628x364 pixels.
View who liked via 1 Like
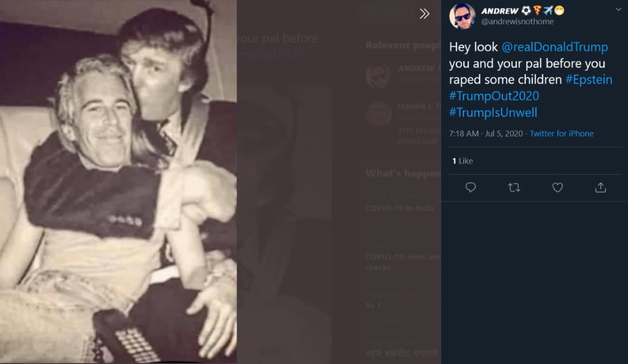point(463,161)
